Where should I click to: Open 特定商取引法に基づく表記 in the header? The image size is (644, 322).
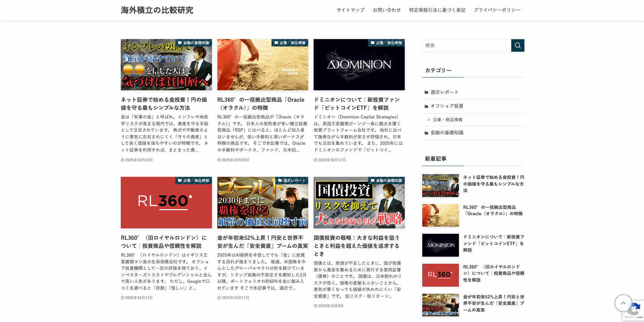pos(437,10)
